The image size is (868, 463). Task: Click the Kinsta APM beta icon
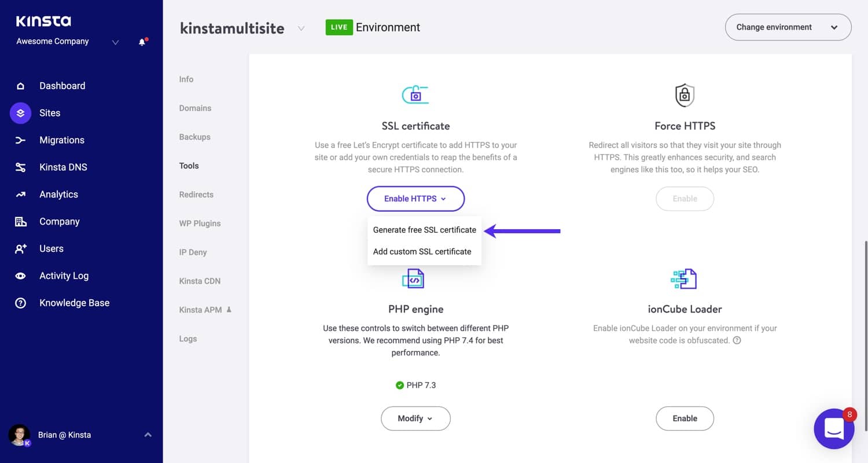229,310
